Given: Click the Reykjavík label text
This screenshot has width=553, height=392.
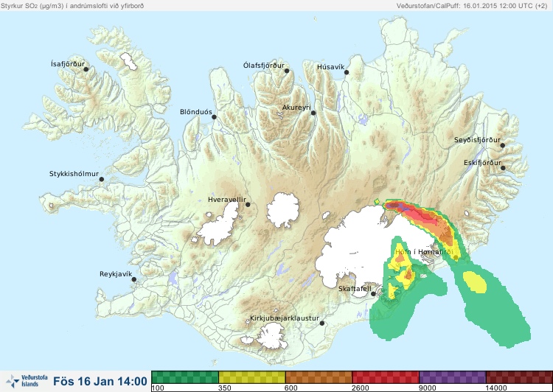Looking at the screenshot, I should [116, 274].
